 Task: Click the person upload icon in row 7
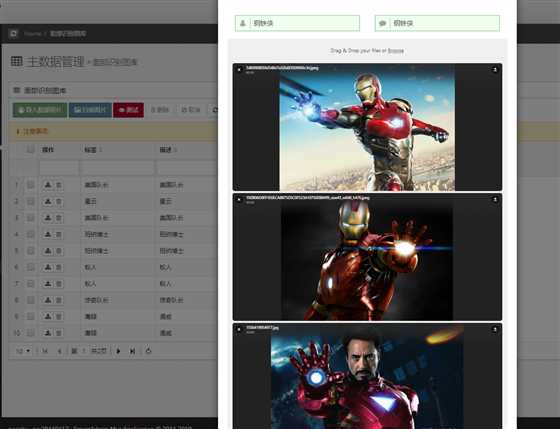click(48, 283)
